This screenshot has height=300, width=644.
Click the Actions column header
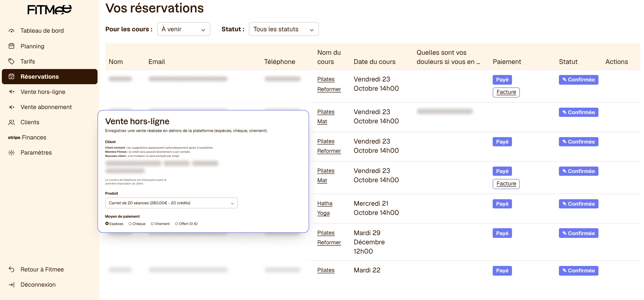pos(616,62)
